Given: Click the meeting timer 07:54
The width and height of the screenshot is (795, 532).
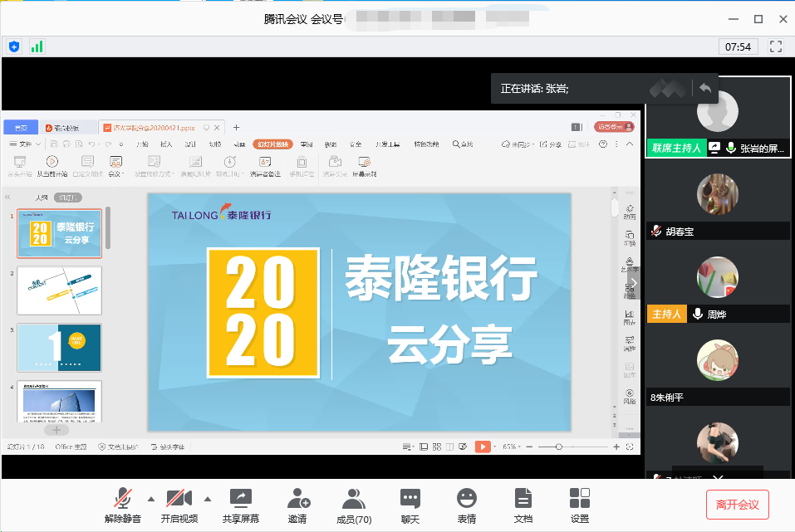Looking at the screenshot, I should tap(739, 46).
